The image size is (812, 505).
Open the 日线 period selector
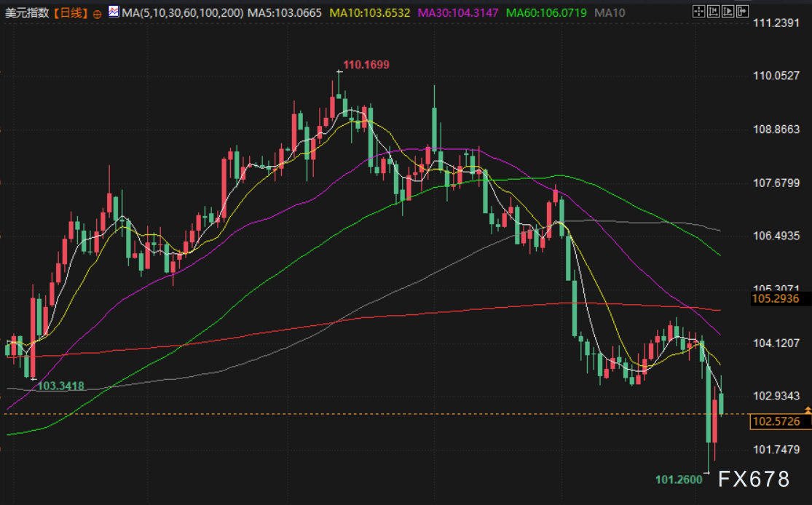(70, 12)
